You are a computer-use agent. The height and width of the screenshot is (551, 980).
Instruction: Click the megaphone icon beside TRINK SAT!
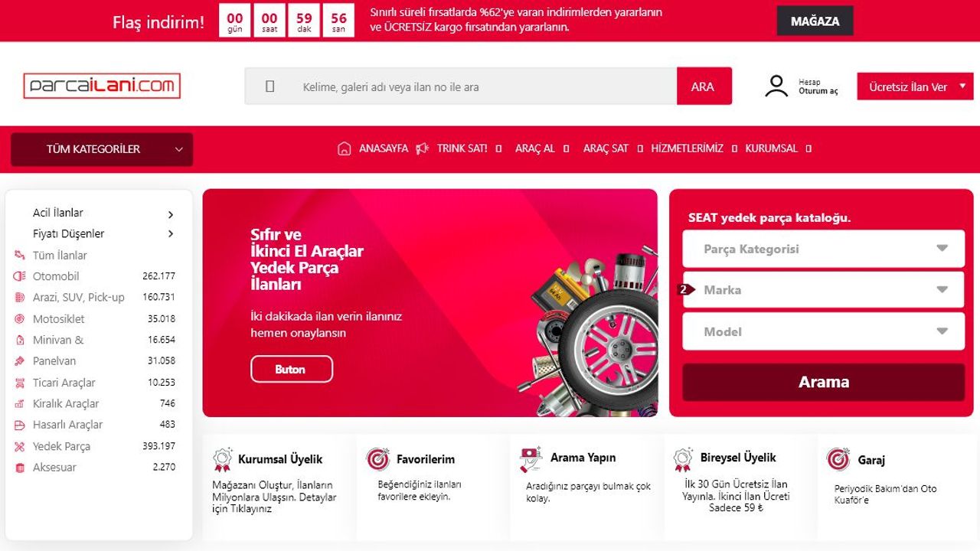coord(422,148)
